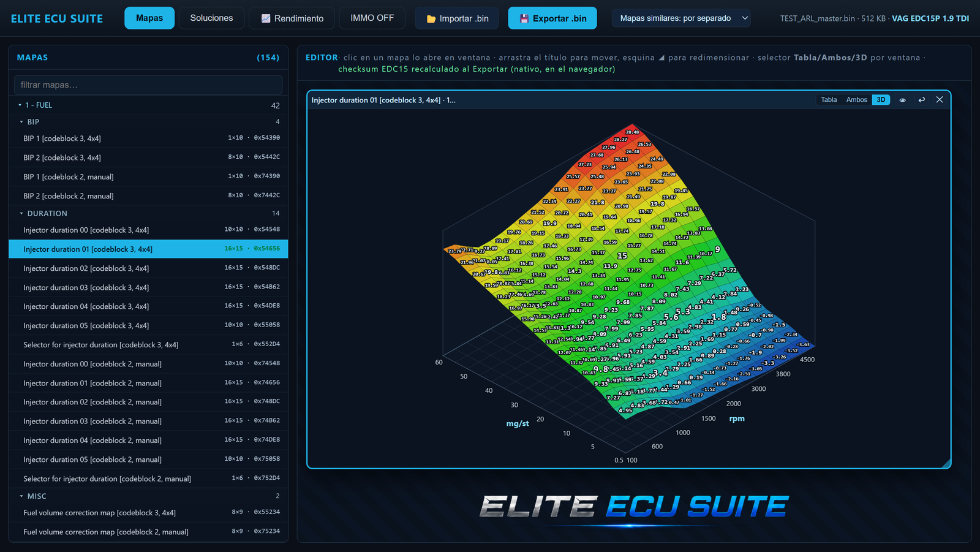This screenshot has width=980, height=552.
Task: Open Mapas similares dropdown
Action: click(x=681, y=18)
